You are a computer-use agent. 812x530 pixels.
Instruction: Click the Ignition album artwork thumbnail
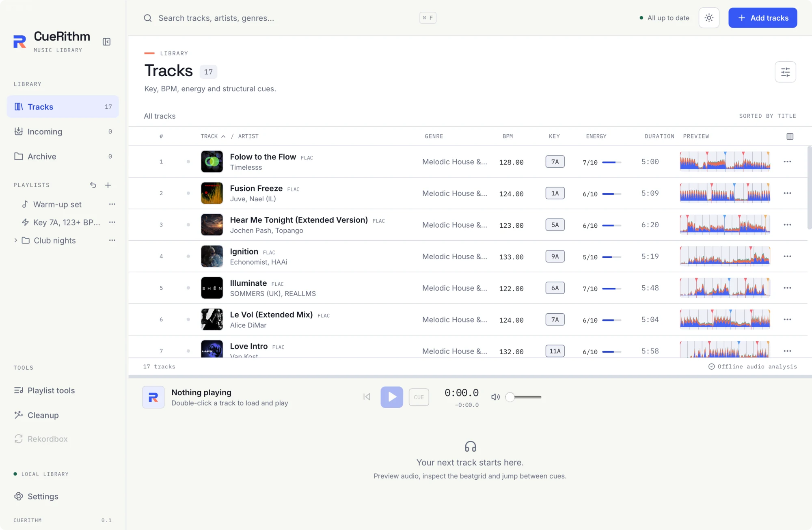[212, 256]
